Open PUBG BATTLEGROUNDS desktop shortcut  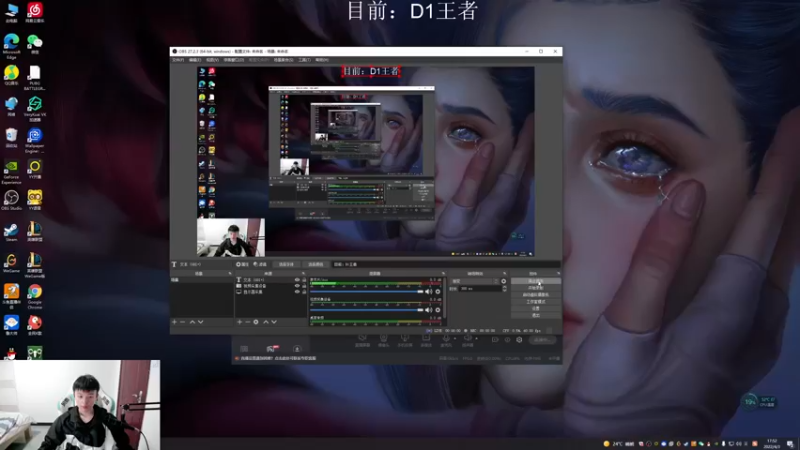point(35,78)
